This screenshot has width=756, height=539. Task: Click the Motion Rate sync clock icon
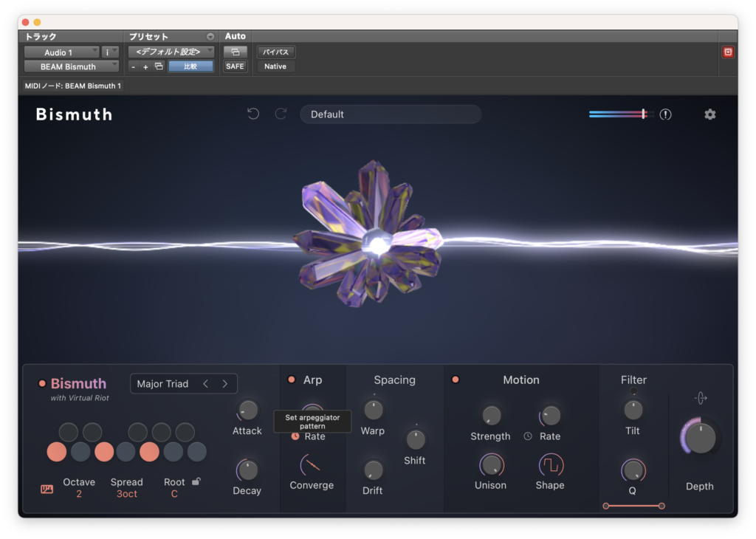click(x=528, y=436)
